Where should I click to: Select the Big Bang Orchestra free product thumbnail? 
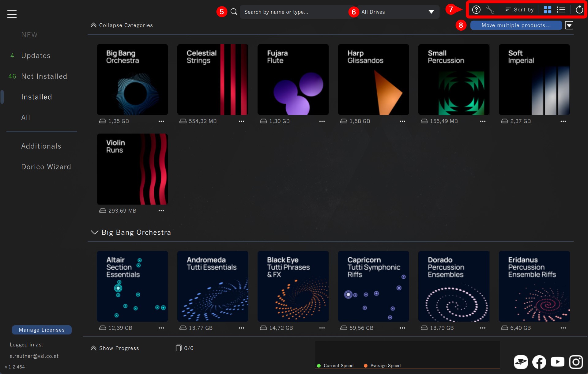coord(132,80)
